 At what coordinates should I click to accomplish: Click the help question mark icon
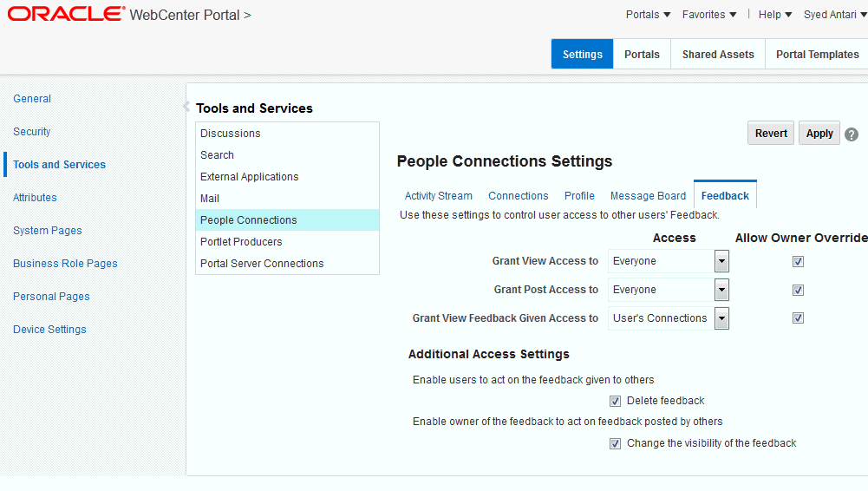[x=852, y=134]
